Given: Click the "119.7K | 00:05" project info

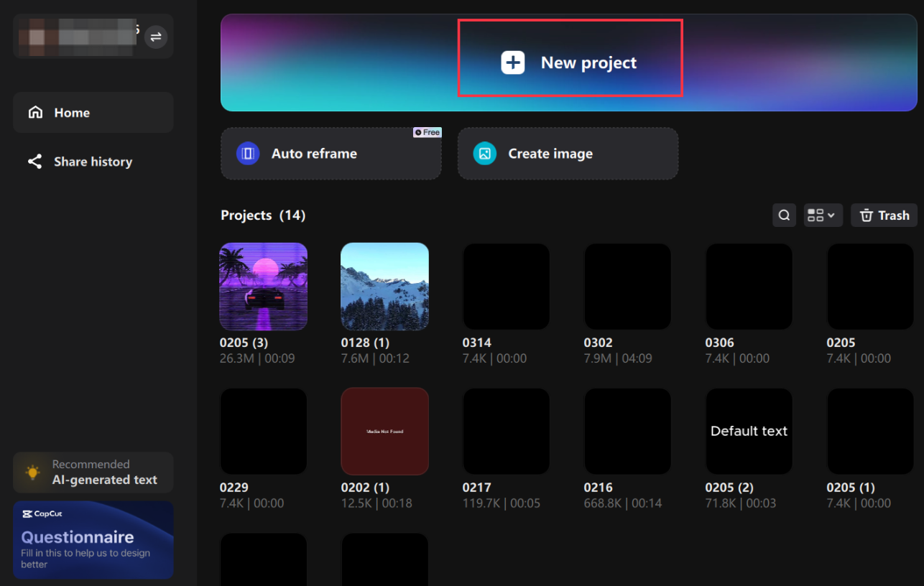Looking at the screenshot, I should point(501,503).
